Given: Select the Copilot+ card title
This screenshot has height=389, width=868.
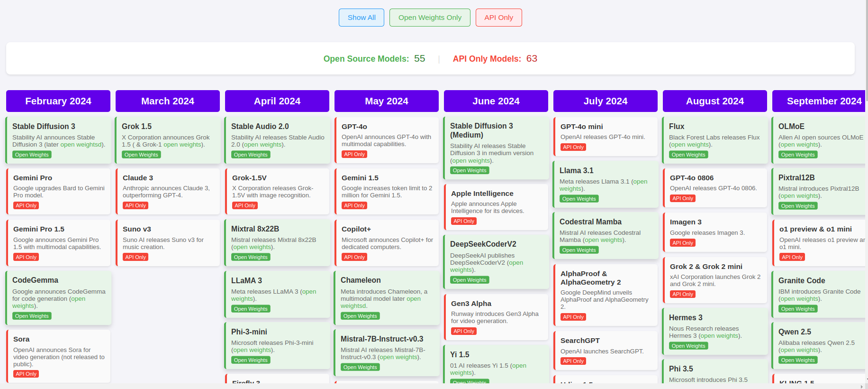Looking at the screenshot, I should pos(356,229).
